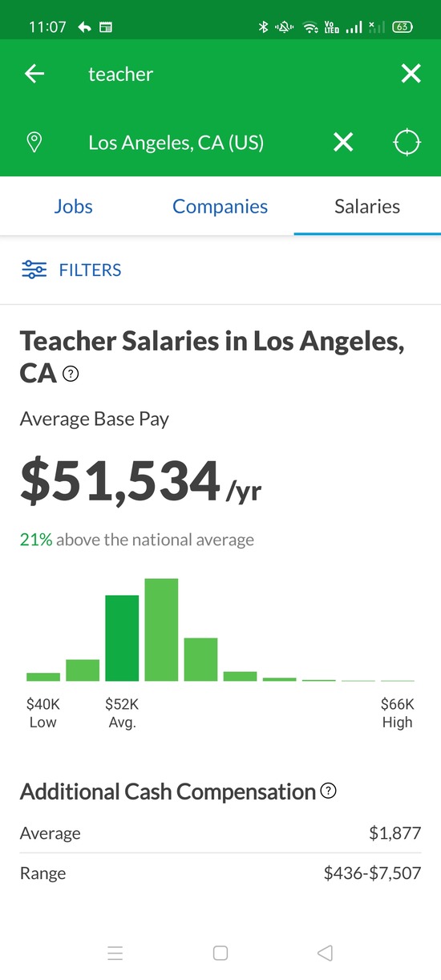Viewport: 441px width, 980px height.
Task: Clear the teacher search term
Action: (x=411, y=74)
